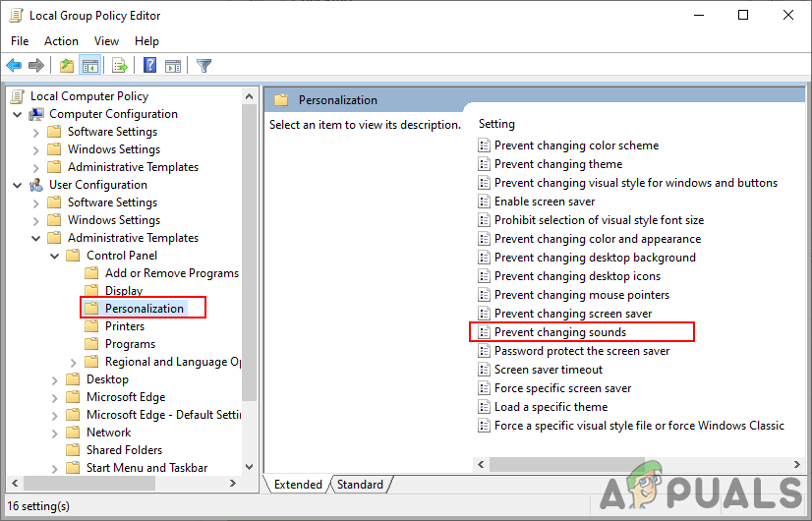The width and height of the screenshot is (812, 521).
Task: Click policy icon beside Force specific screen saver
Action: pos(484,388)
